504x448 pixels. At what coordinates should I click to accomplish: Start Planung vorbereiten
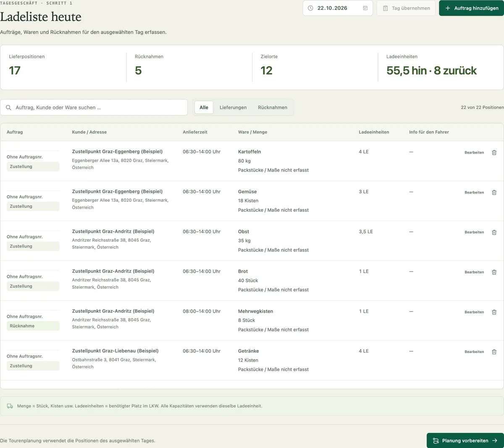(465, 440)
